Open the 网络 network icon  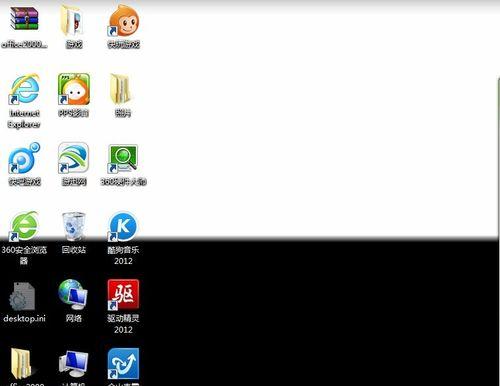pos(73,295)
